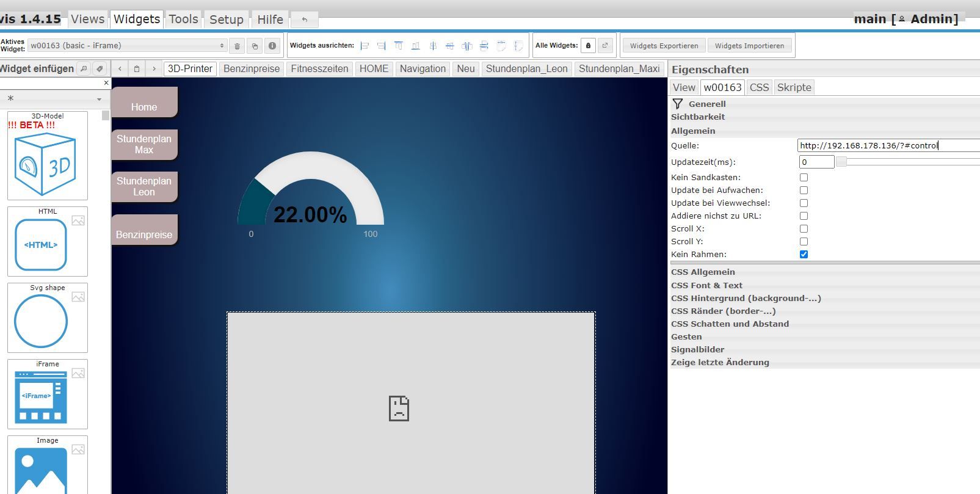Duplicate the active widget using copy icon
The width and height of the screenshot is (980, 494).
coord(255,46)
